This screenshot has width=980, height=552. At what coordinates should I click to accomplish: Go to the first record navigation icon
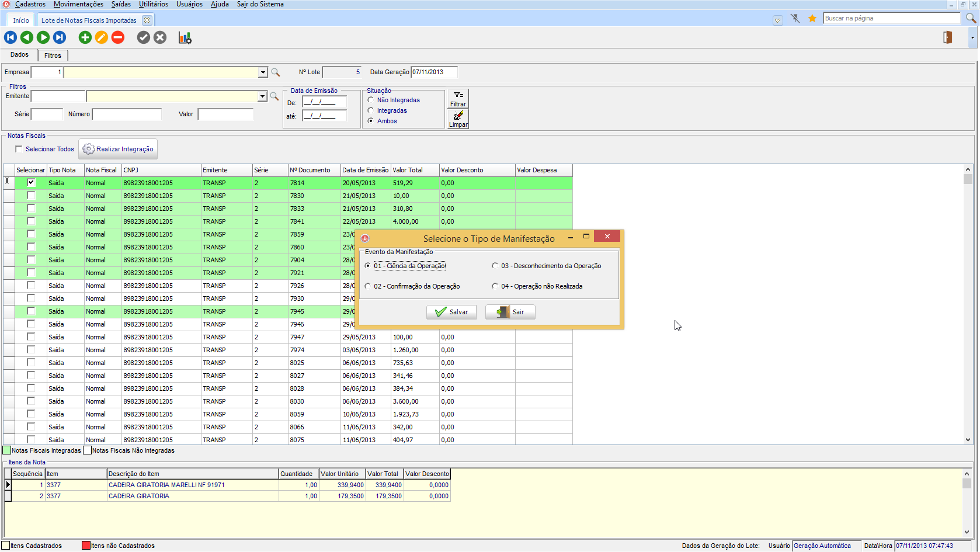11,37
